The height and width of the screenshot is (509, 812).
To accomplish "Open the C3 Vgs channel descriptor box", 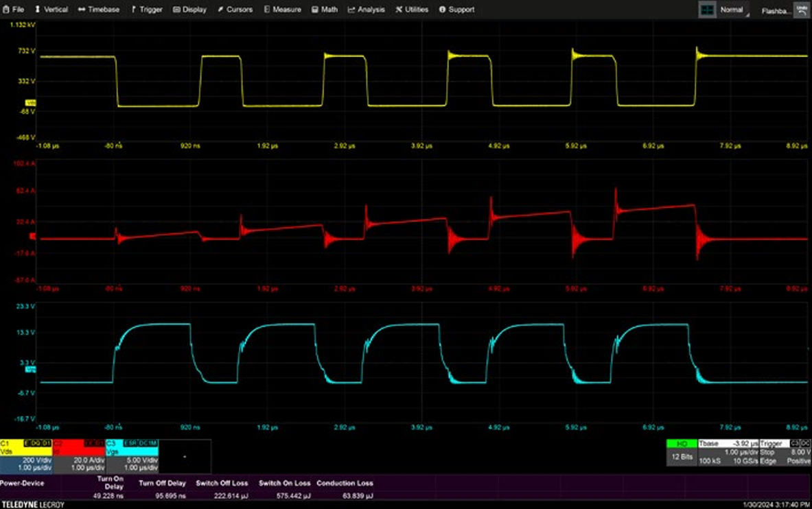I will click(132, 455).
